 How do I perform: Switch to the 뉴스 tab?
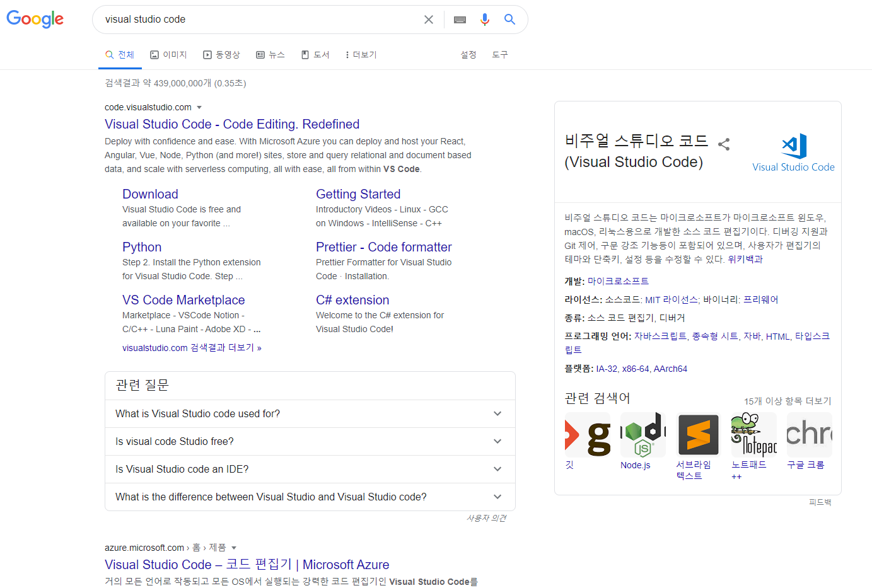pyautogui.click(x=270, y=55)
